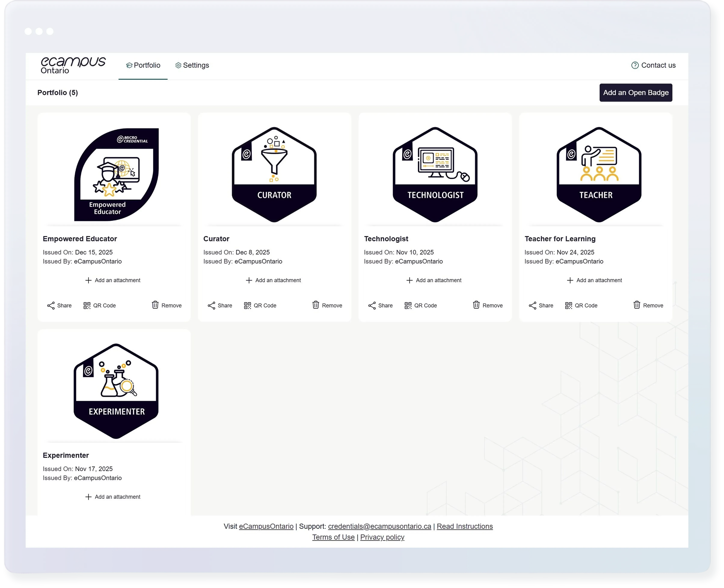
Task: Click plus icon to attach to Empowered Educator
Action: [x=88, y=280]
